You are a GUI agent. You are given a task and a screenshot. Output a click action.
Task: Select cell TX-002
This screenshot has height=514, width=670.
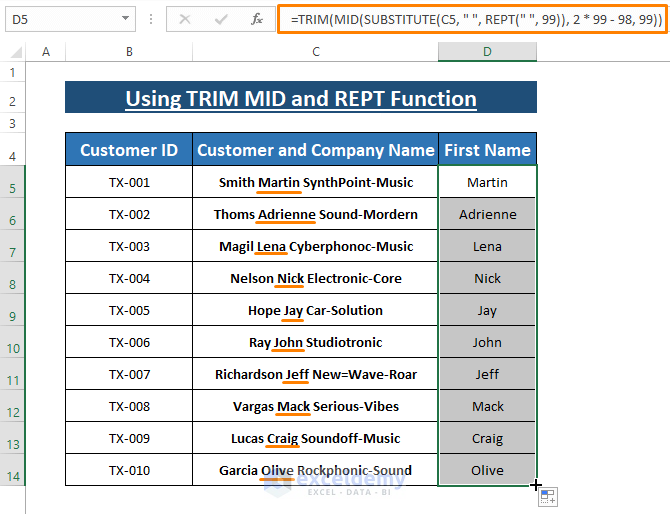[129, 214]
